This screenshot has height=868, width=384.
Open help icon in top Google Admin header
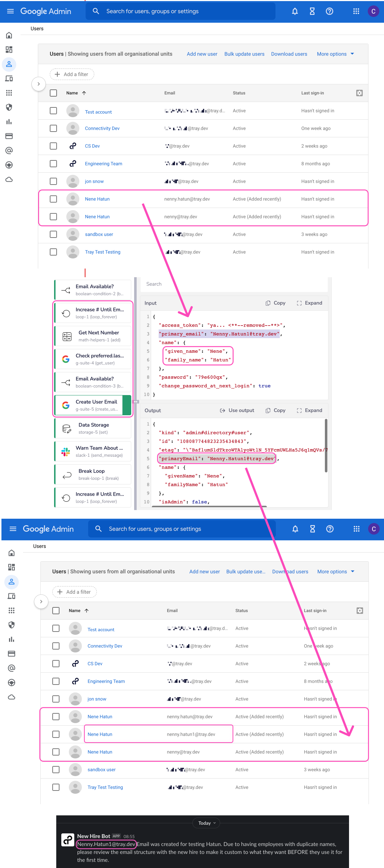pos(329,11)
